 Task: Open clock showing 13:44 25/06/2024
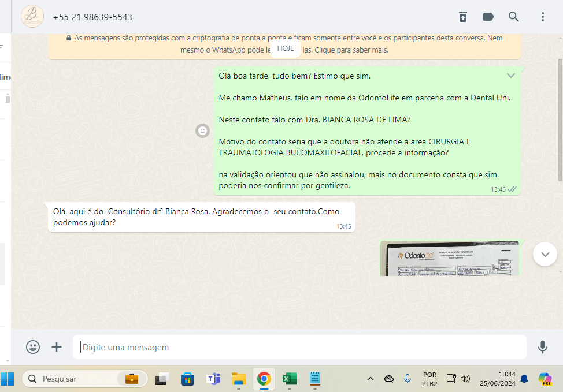pos(497,379)
